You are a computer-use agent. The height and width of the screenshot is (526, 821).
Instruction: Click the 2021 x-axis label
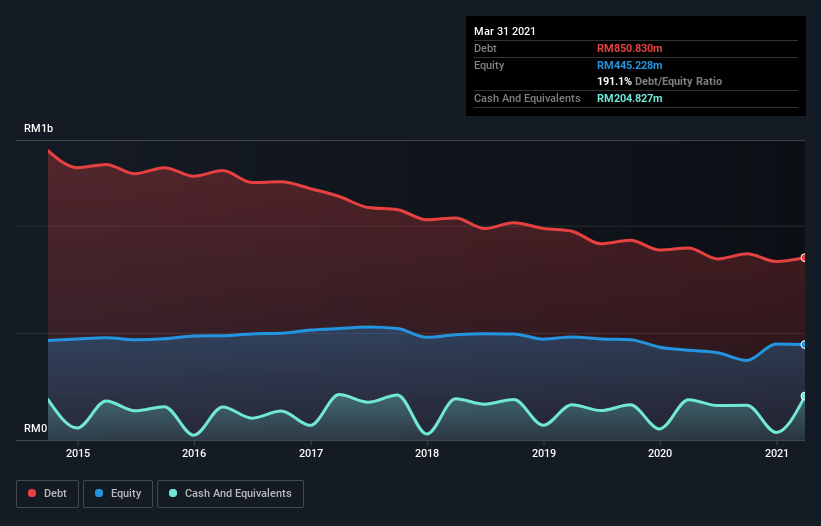(776, 453)
